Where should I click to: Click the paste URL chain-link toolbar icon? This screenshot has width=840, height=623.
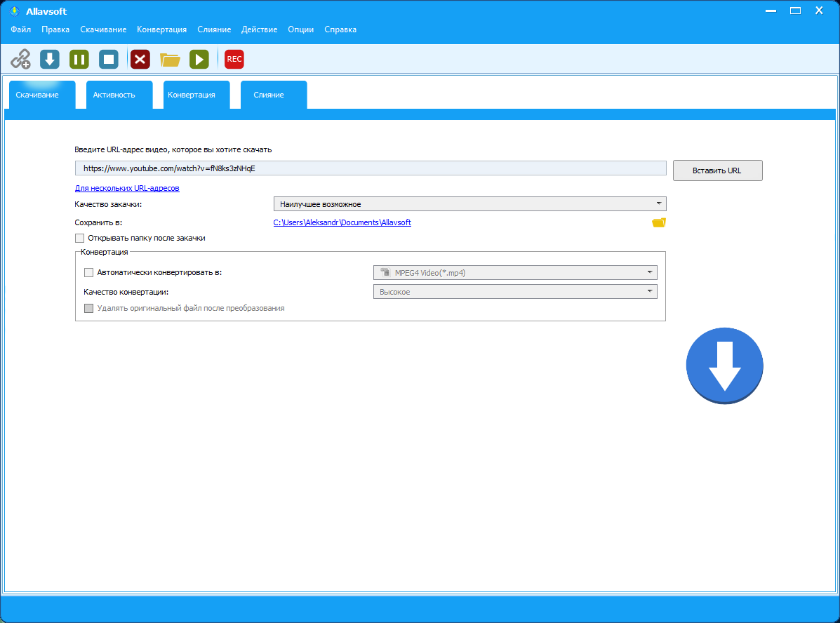(20, 59)
